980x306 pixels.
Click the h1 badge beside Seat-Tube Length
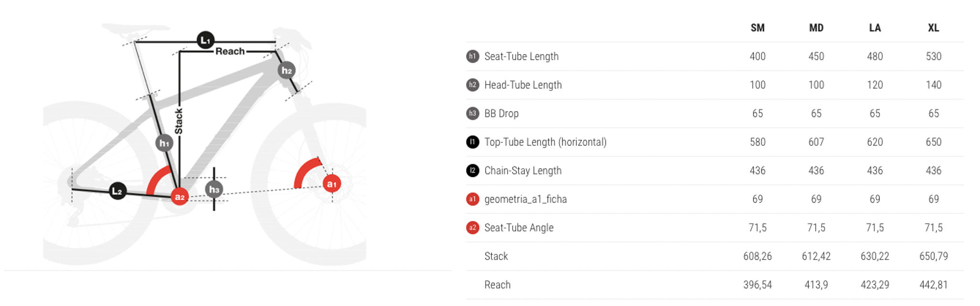pos(472,56)
